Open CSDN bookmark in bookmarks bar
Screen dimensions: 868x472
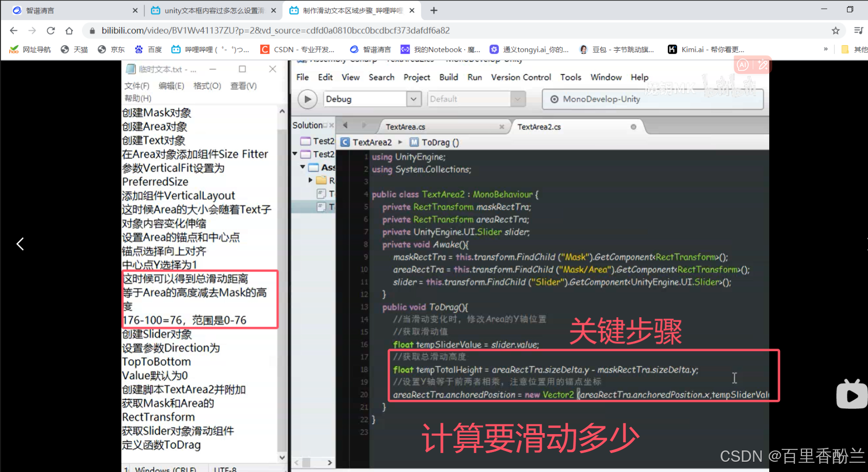tap(298, 49)
